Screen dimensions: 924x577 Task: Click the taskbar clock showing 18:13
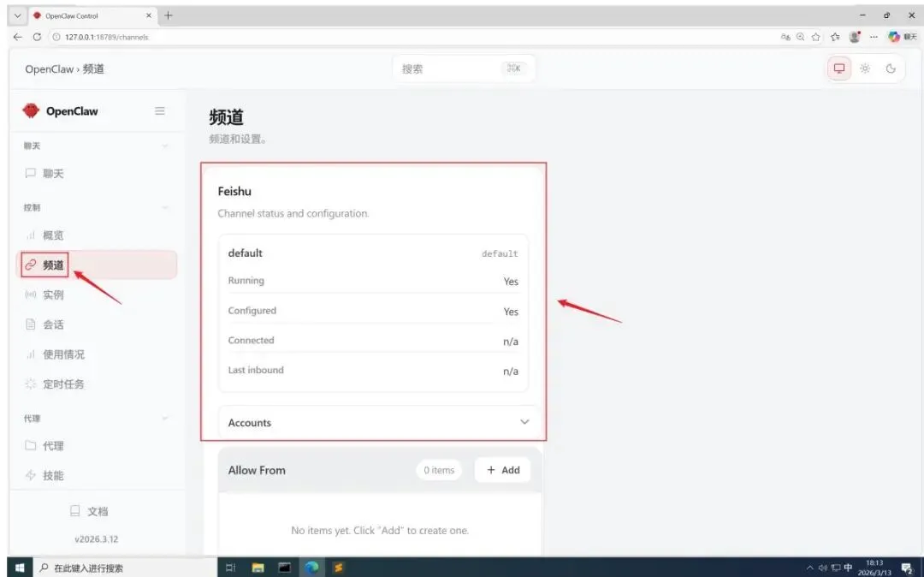(x=874, y=568)
